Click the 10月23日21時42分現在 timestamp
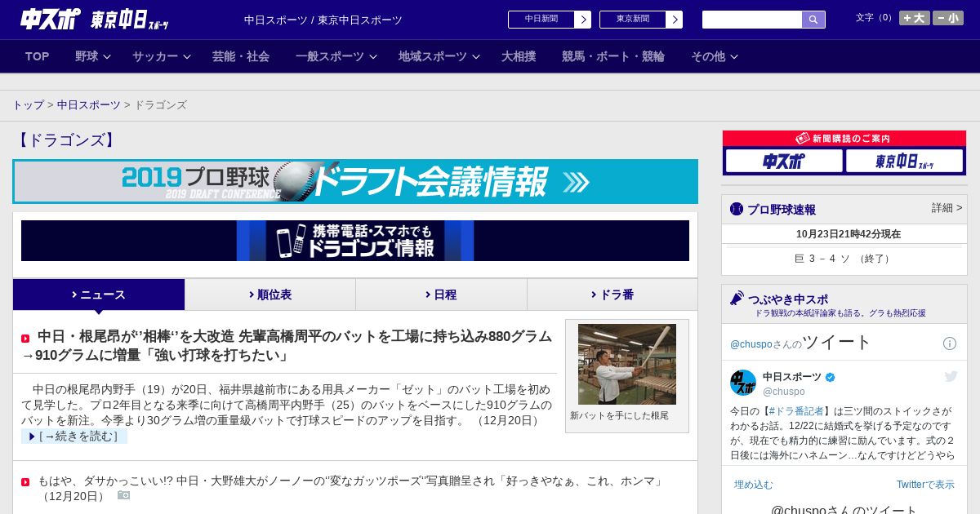Screen dimensions: 980x514 [849, 234]
